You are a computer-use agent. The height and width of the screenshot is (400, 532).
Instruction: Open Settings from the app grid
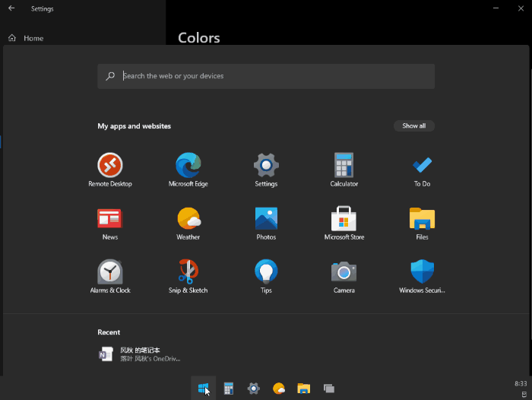pos(266,170)
